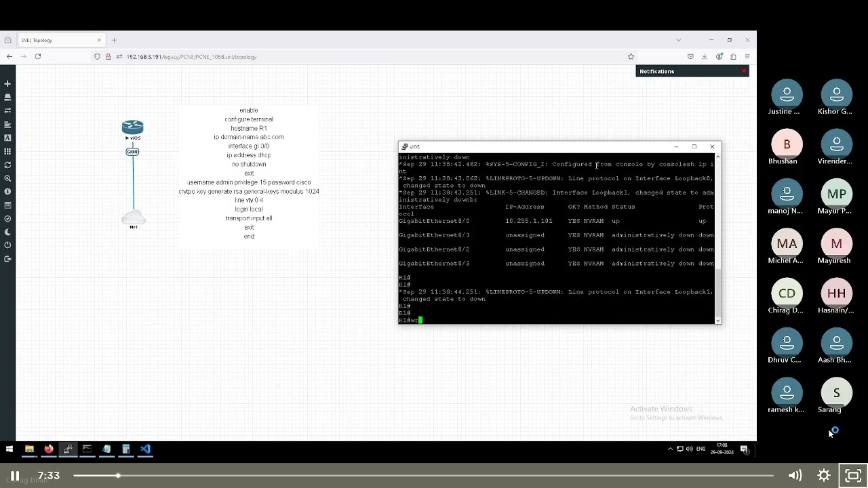Screen dimensions: 868x488
Task: Select participant Bhushan avatar
Action: click(x=787, y=144)
